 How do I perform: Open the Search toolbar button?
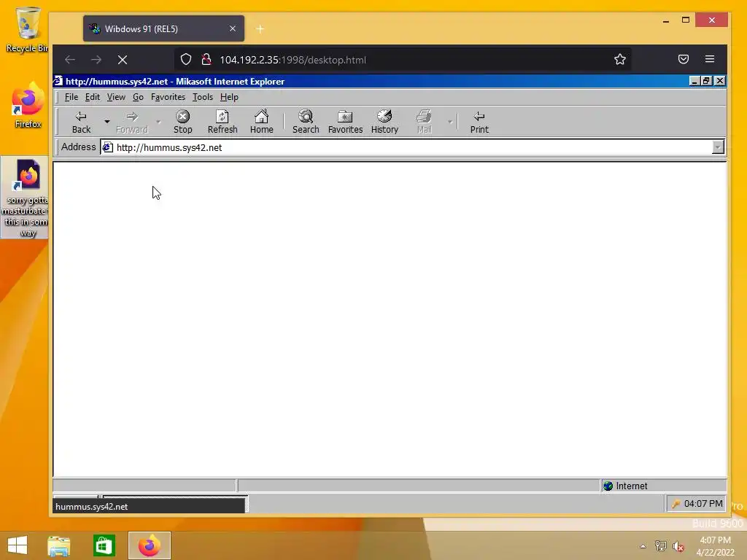click(x=306, y=122)
